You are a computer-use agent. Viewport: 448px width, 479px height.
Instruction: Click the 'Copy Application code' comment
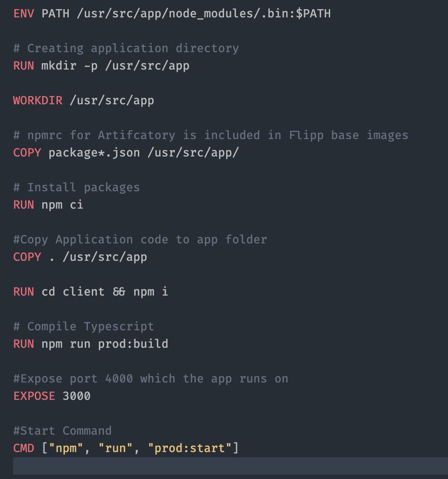(x=140, y=239)
